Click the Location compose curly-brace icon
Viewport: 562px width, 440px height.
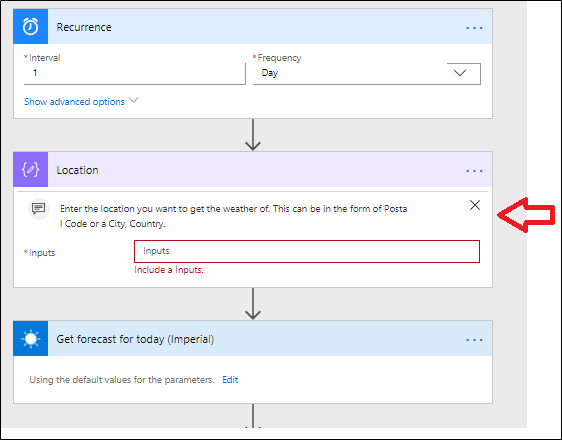(x=30, y=169)
